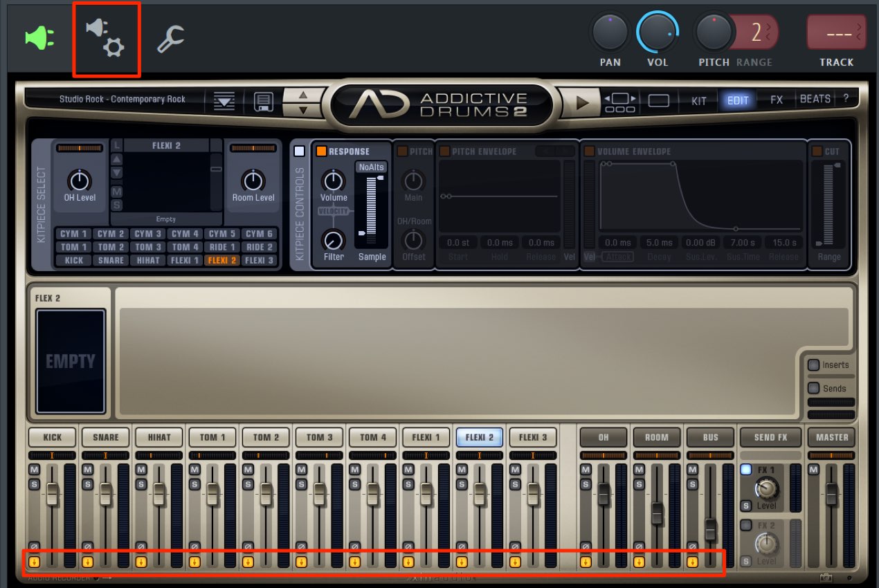Click the floppy disk save preset icon
The image size is (879, 588).
pos(264,101)
